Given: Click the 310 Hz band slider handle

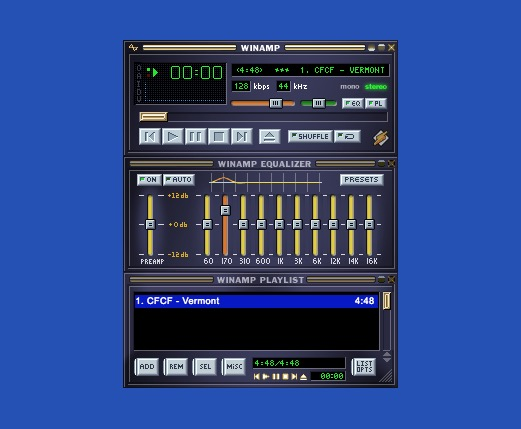Looking at the screenshot, I should pos(243,224).
